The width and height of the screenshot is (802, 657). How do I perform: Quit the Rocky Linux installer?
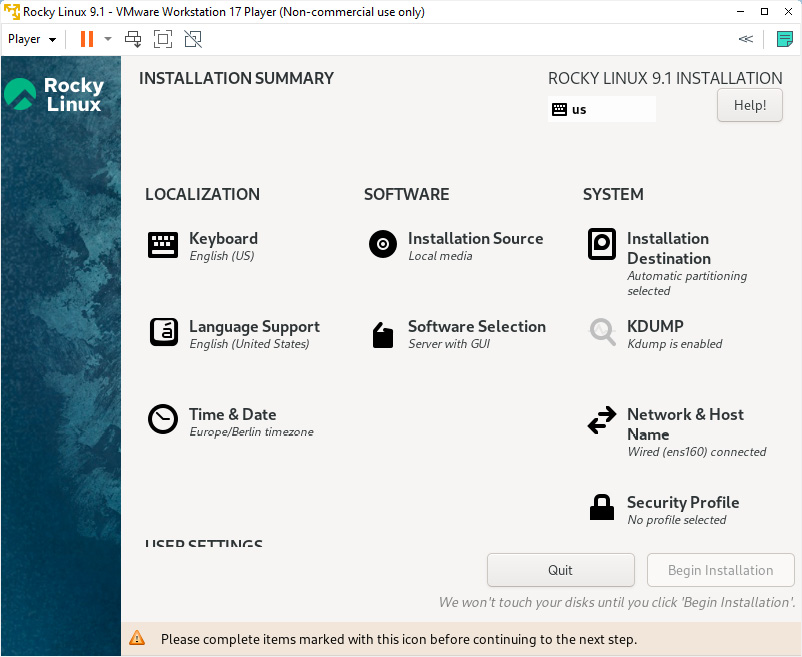561,570
